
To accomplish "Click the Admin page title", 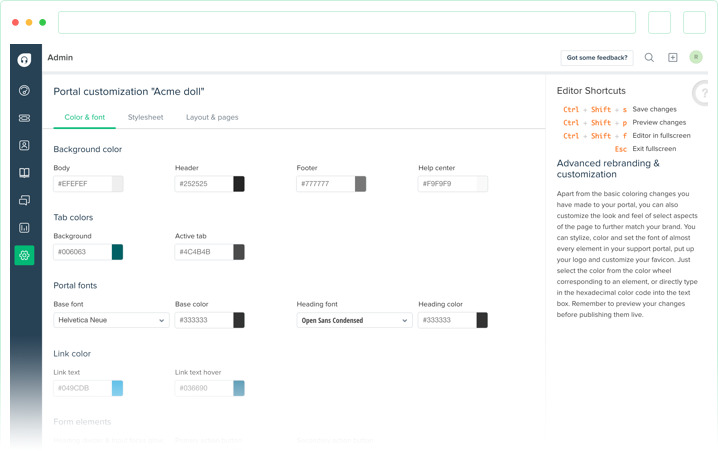I will tap(60, 57).
